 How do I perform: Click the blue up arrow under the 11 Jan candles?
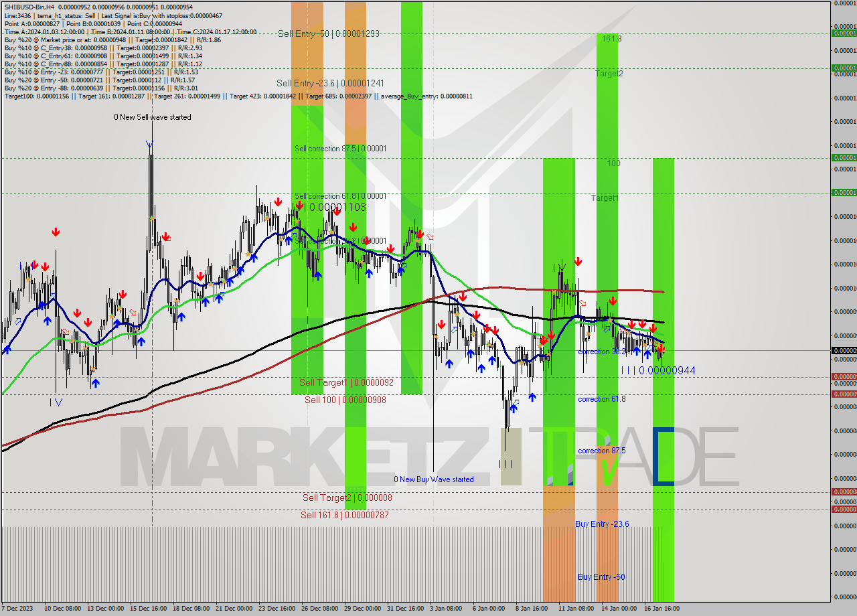tap(531, 398)
